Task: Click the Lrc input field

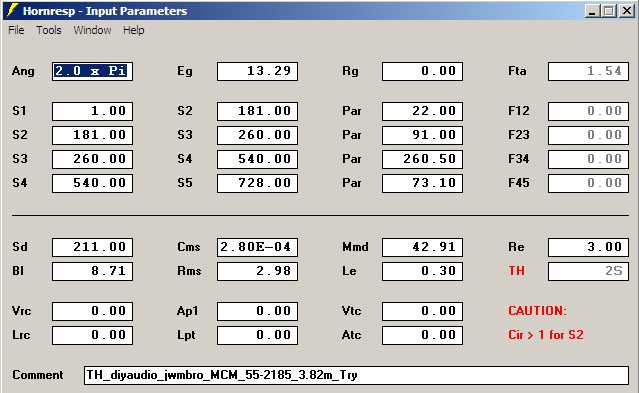Action: [x=93, y=335]
